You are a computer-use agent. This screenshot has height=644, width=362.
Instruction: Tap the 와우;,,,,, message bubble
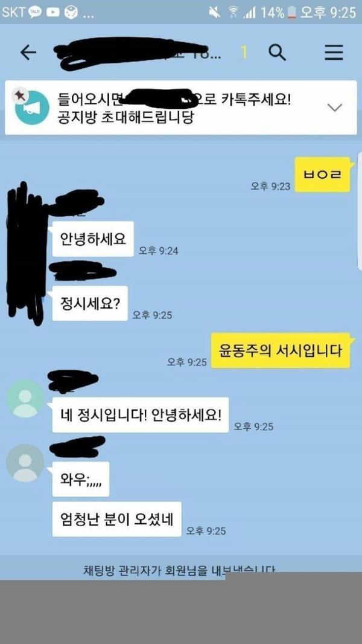(x=80, y=479)
